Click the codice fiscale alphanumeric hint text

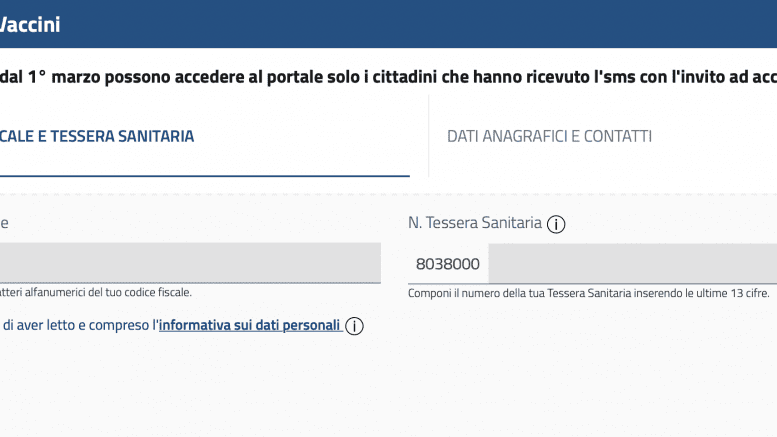tap(96, 292)
